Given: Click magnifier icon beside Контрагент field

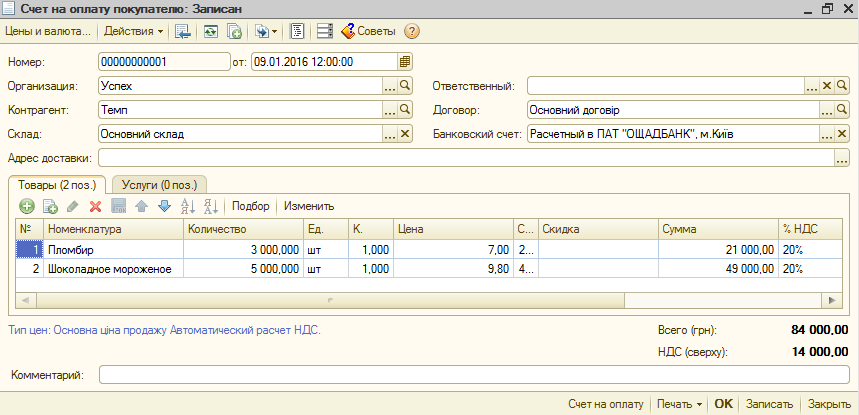Looking at the screenshot, I should click(x=405, y=109).
